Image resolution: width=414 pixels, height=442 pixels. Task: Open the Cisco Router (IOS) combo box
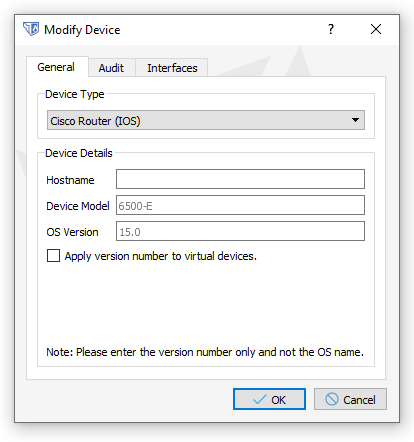pos(206,120)
